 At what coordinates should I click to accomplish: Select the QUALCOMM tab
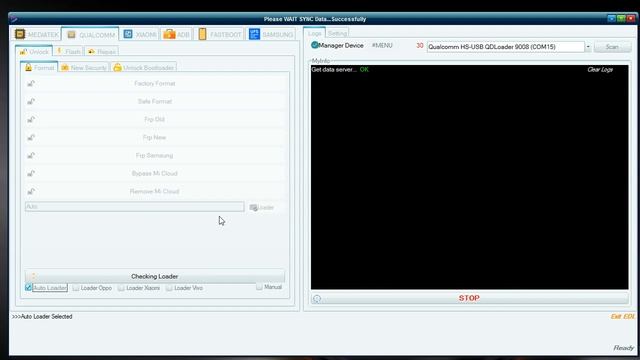coord(91,34)
